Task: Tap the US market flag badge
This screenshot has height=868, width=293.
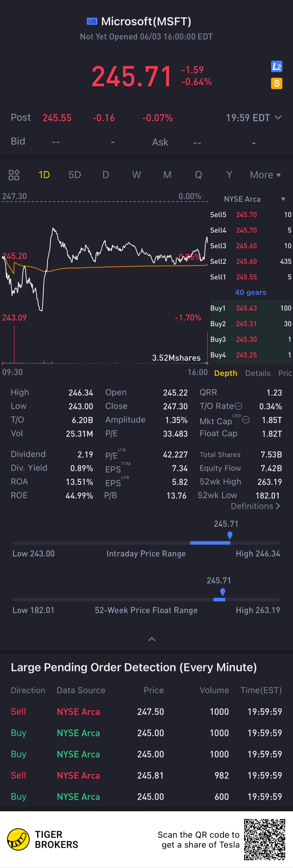Action: pos(92,22)
